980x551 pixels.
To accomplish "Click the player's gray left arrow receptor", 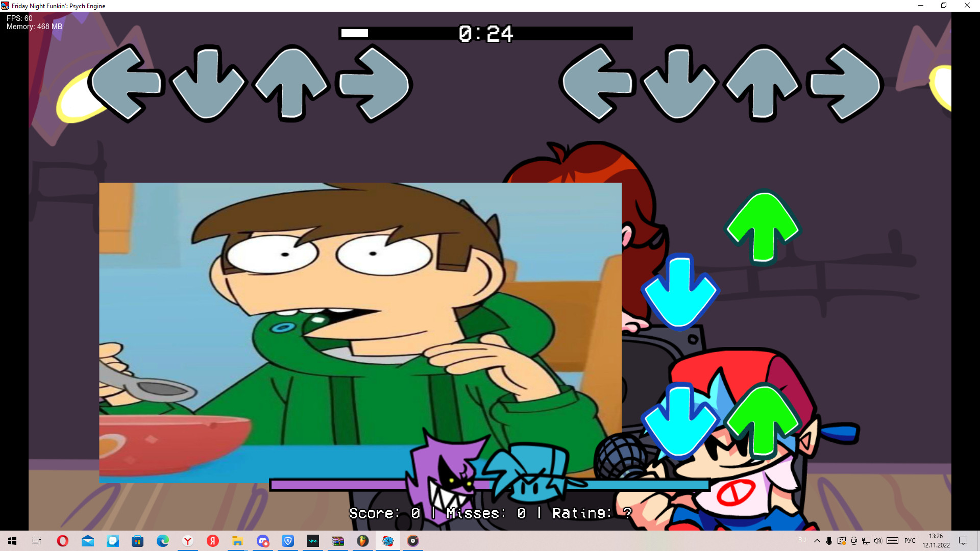I will tap(597, 83).
